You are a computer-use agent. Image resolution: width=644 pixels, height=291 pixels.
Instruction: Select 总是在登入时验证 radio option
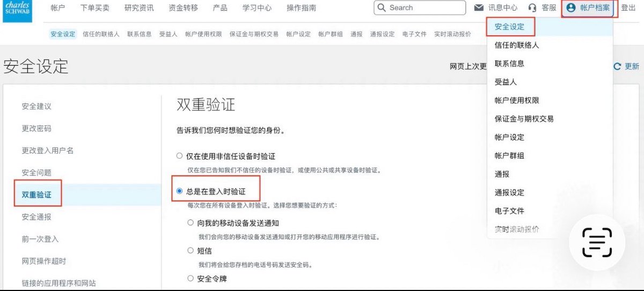tap(180, 191)
